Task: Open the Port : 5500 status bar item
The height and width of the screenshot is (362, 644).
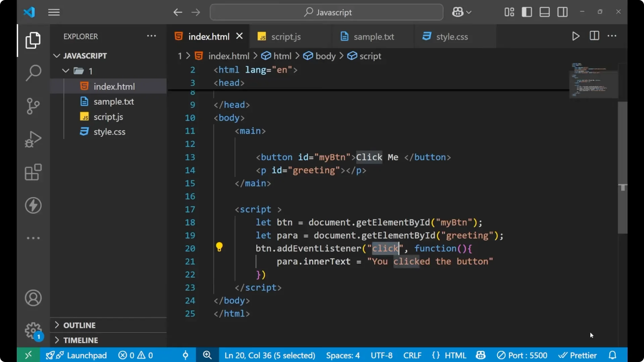Action: 522,355
